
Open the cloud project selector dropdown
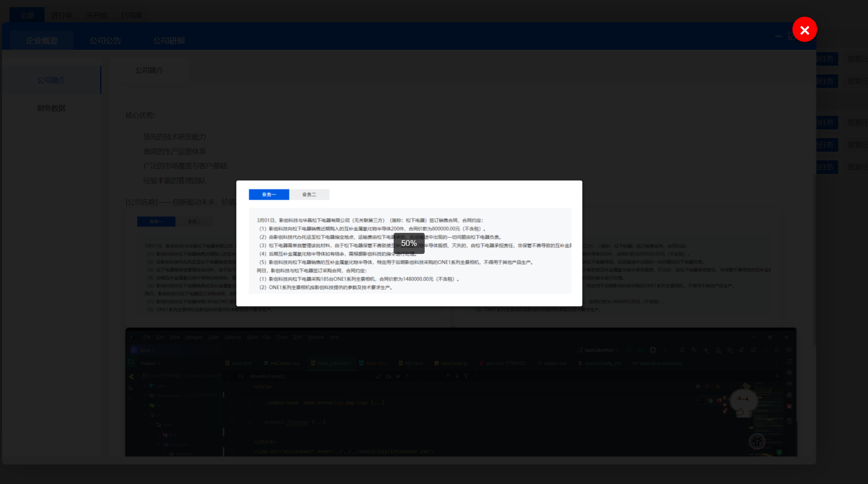[145, 350]
